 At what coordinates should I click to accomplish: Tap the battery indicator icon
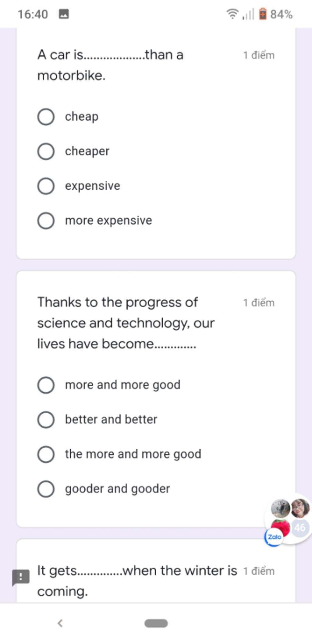coord(263,14)
